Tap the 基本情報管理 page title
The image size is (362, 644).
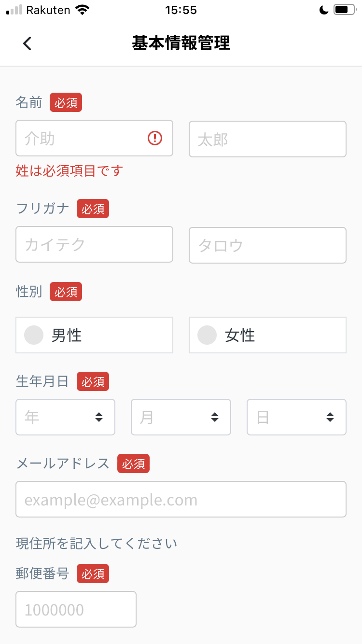181,43
